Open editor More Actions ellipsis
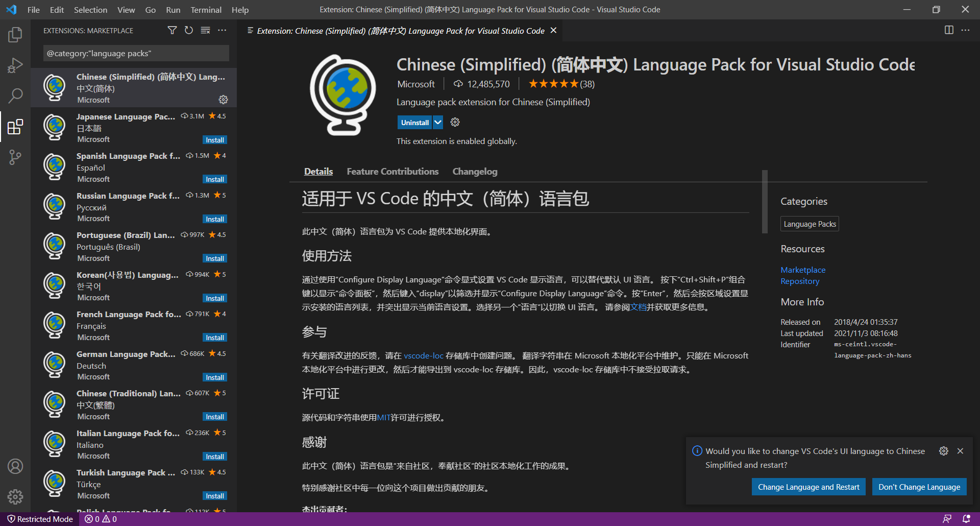The image size is (980, 526). [x=965, y=30]
